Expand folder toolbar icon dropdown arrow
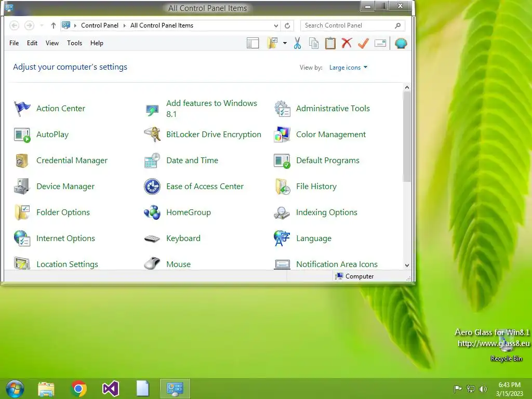This screenshot has height=399, width=532. (285, 44)
